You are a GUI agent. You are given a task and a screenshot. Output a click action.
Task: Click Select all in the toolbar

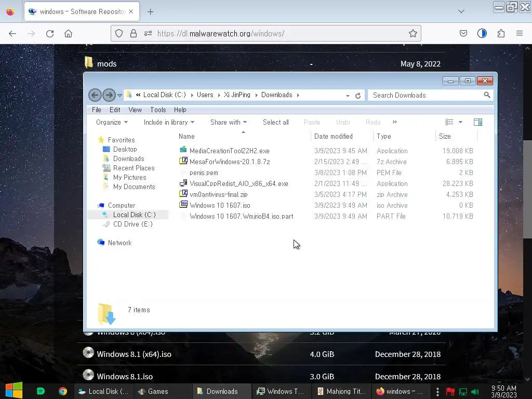click(275, 122)
